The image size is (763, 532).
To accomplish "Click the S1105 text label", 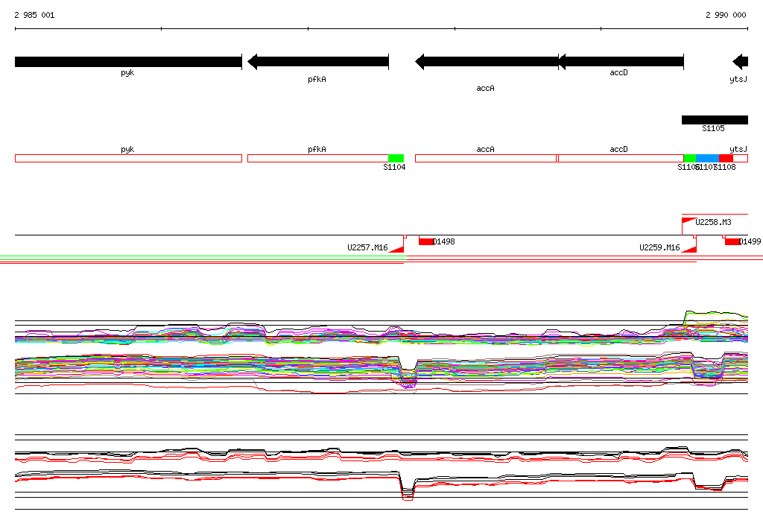I will click(713, 128).
